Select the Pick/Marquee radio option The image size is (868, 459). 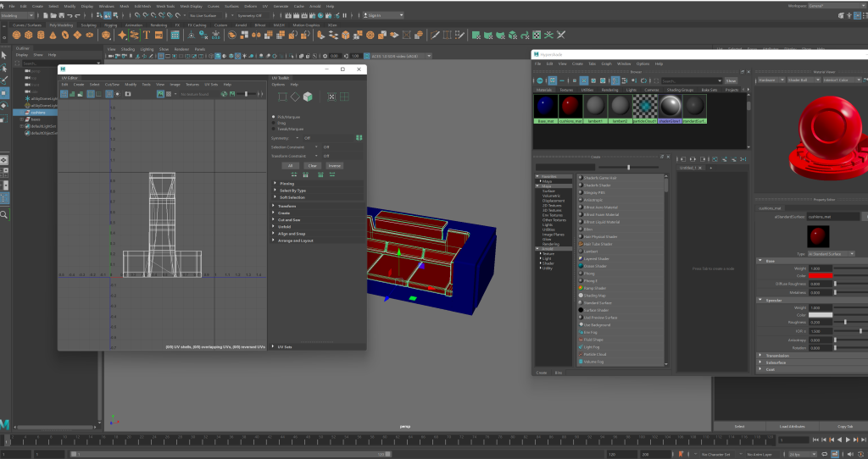pos(273,117)
